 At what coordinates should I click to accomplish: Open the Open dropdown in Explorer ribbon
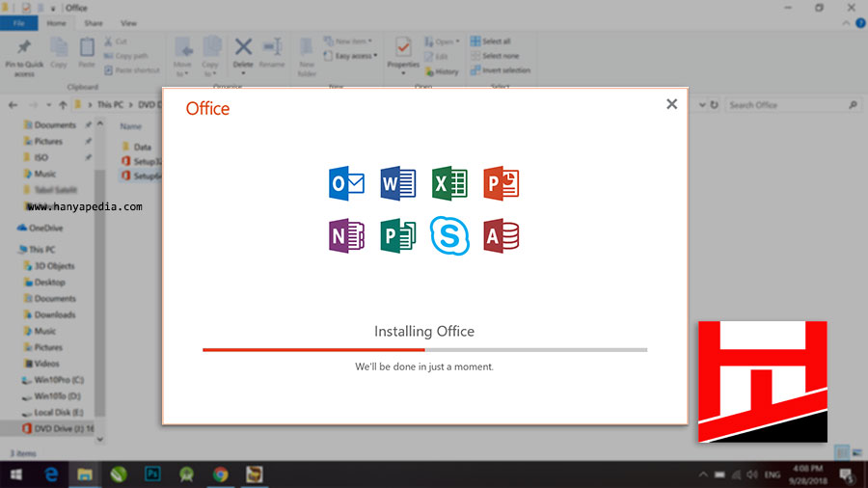(x=443, y=41)
